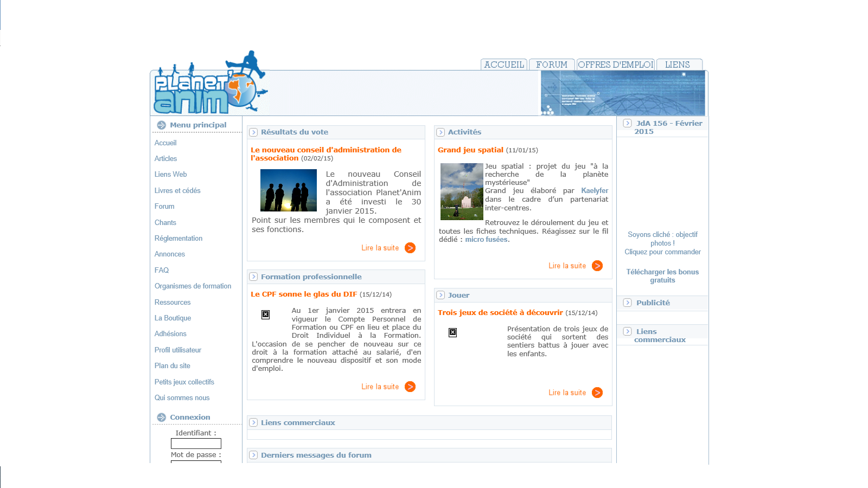This screenshot has height=488, width=868.
Task: Open the ACCUEIL tab
Action: tap(504, 65)
